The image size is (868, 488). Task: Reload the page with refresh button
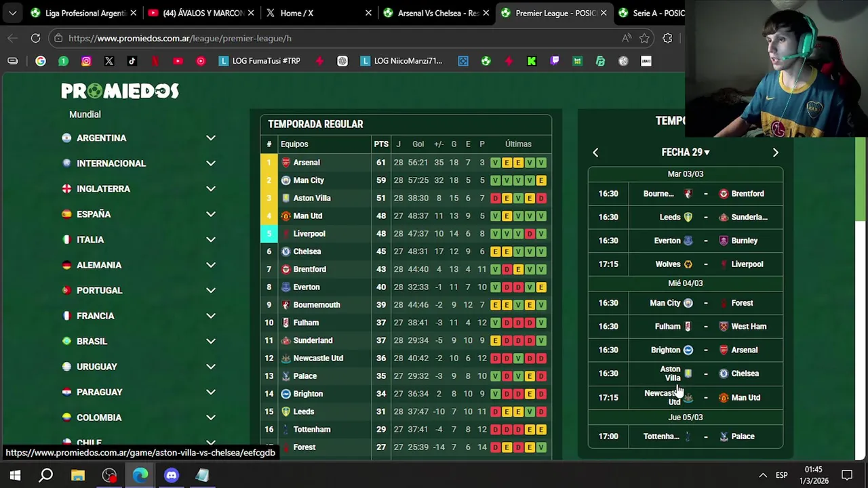pos(35,39)
